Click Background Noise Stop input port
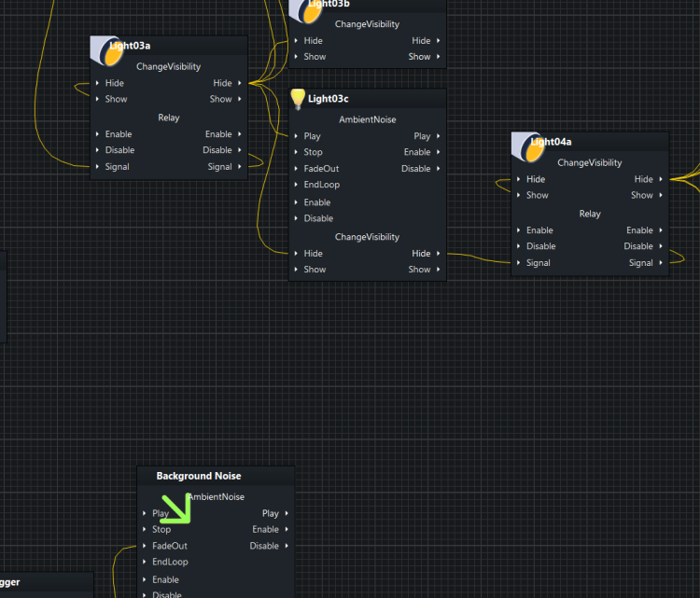Viewport: 700px width, 598px height. point(145,530)
